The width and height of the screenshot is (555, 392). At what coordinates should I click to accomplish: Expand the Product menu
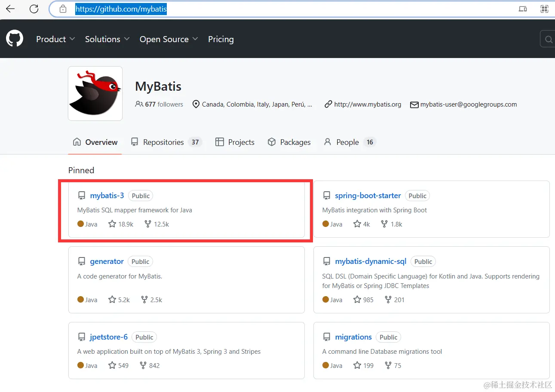55,39
